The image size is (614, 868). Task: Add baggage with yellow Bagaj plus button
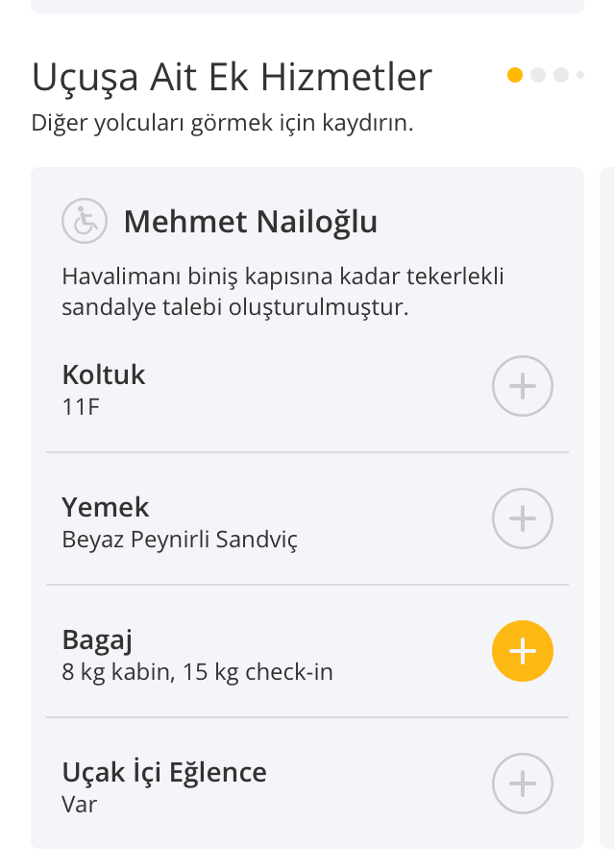[x=522, y=651]
